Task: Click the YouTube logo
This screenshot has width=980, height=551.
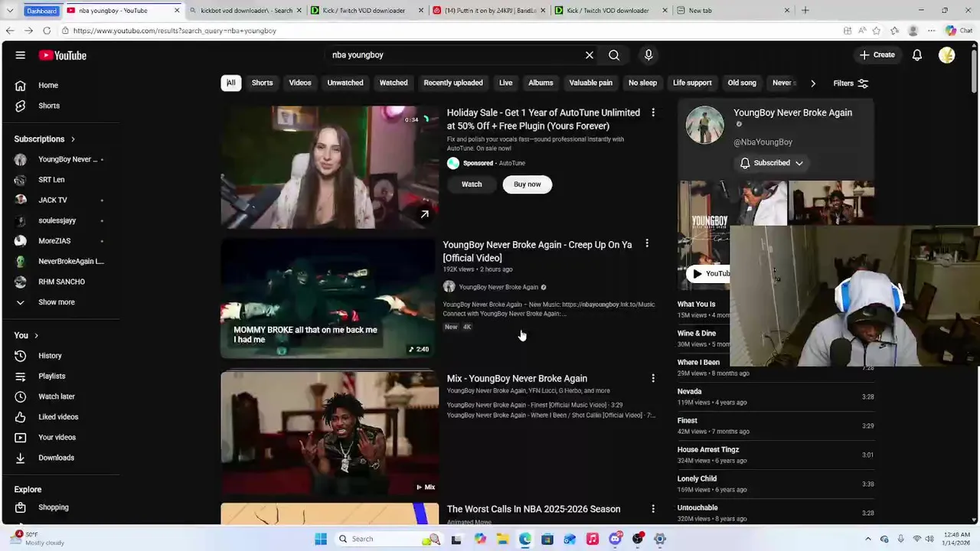Action: pyautogui.click(x=63, y=55)
